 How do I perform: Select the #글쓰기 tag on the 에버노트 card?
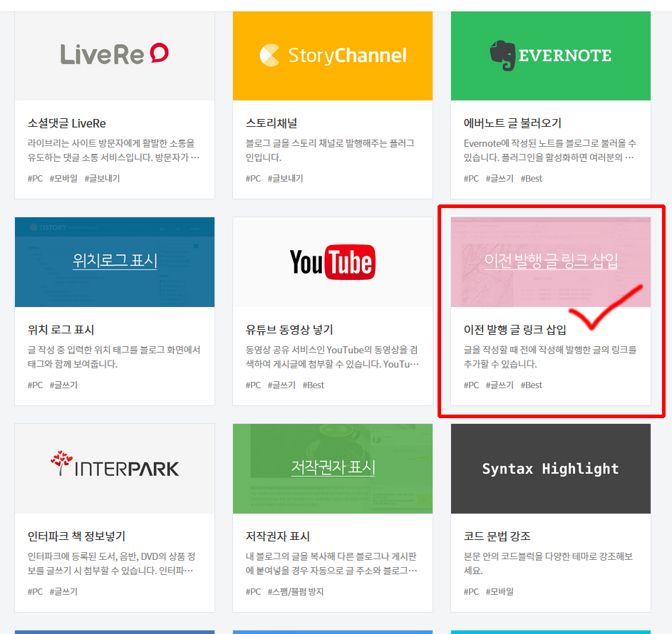tap(500, 178)
